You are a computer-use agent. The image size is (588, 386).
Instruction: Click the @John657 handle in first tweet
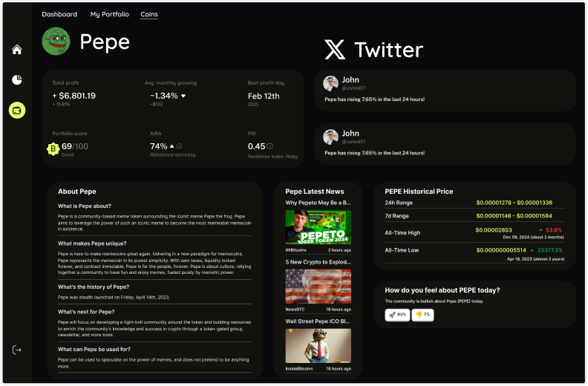pyautogui.click(x=353, y=88)
